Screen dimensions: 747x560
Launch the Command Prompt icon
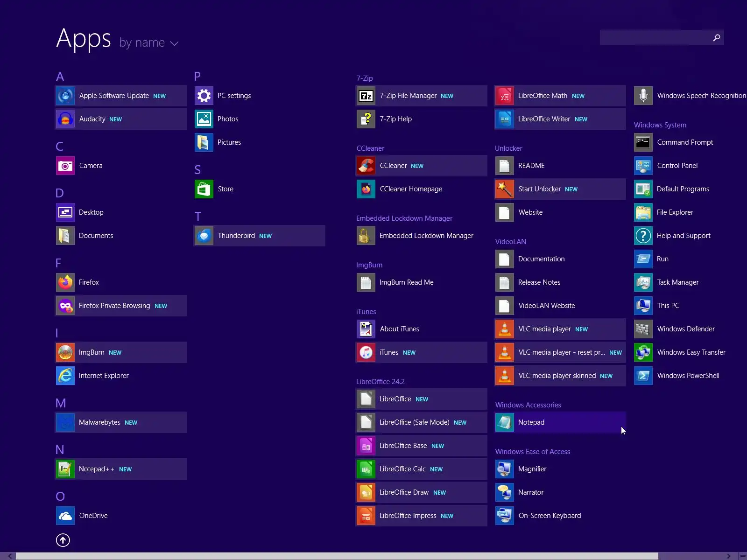(x=643, y=142)
